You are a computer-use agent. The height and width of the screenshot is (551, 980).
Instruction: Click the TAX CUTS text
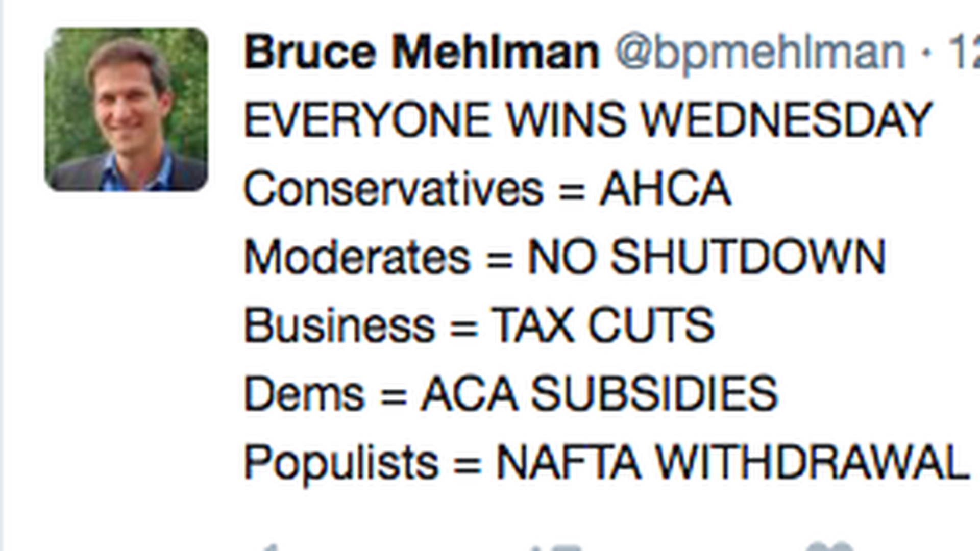[x=602, y=325]
